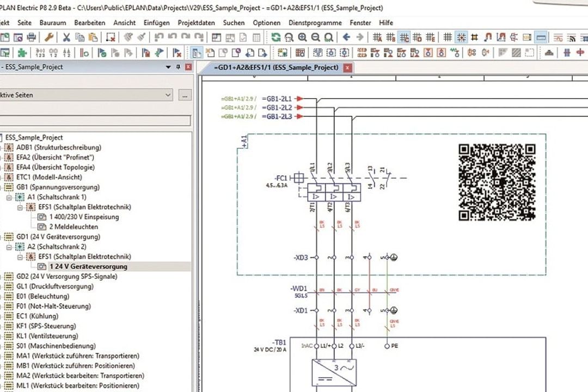The image size is (588, 392).
Task: Click the New Page icon with star
Action: (x=210, y=52)
